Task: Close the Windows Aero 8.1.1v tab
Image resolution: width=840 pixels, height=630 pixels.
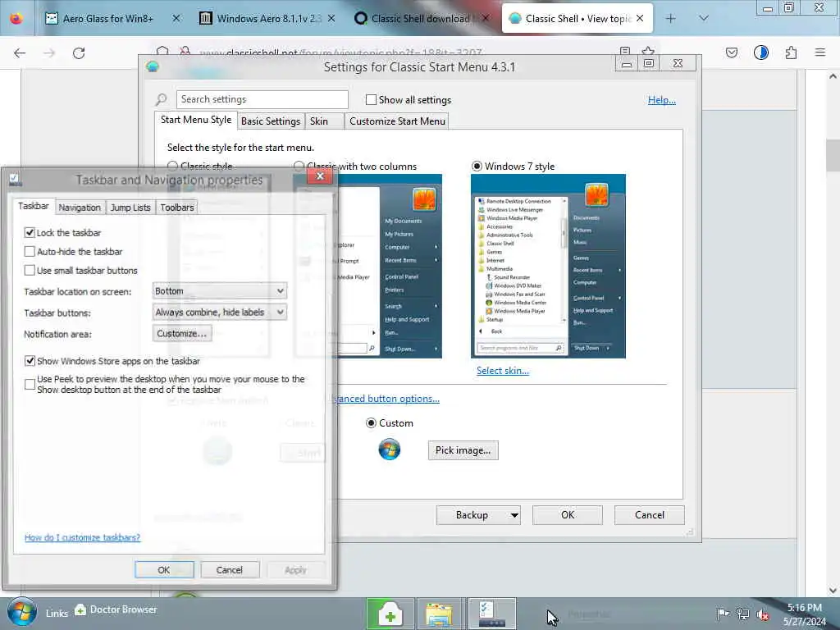Action: click(x=331, y=18)
